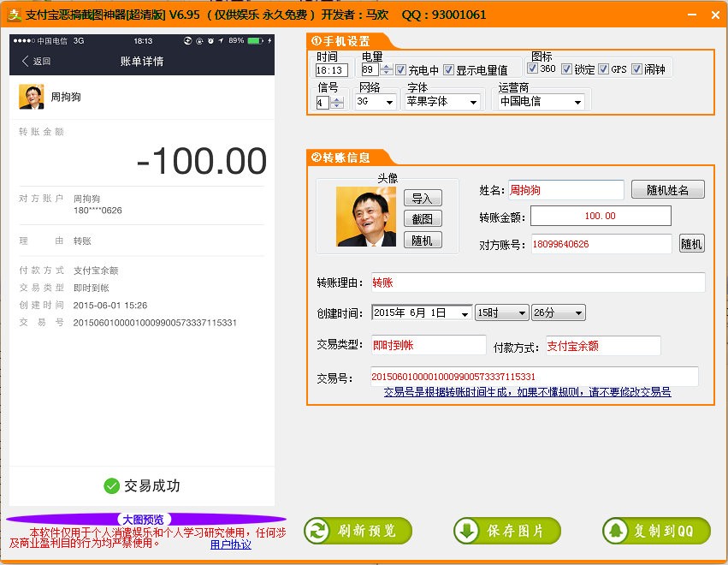Image resolution: width=728 pixels, height=565 pixels.
Task: Click the 大图预览 large preview button
Action: 144,520
